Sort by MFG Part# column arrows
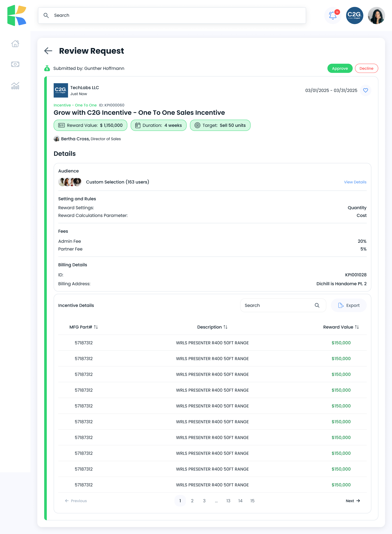Image resolution: width=392 pixels, height=534 pixels. pyautogui.click(x=96, y=327)
